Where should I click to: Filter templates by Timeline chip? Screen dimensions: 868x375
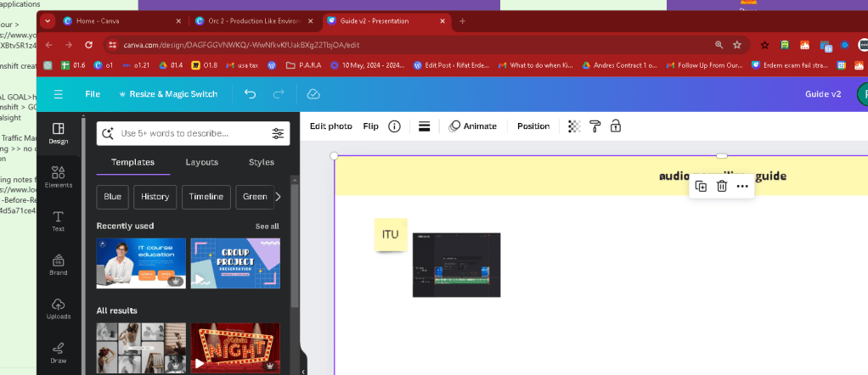click(206, 197)
